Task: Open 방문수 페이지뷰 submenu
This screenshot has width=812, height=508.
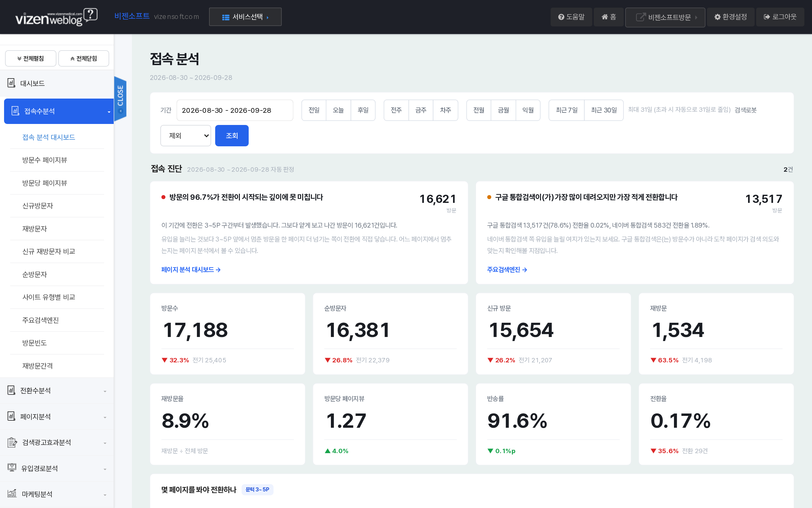Action: coord(45,160)
